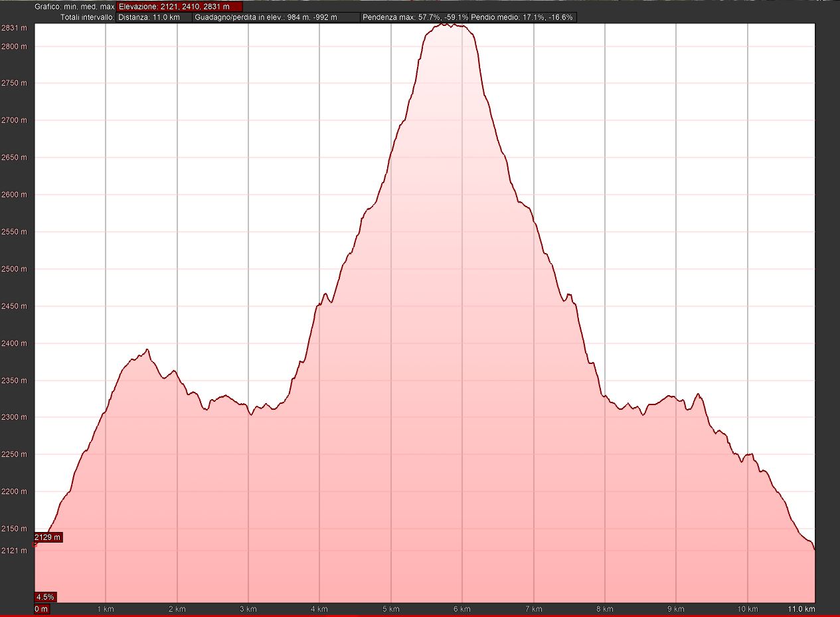
Task: Select the 0 m distance cursor label
Action: pos(41,609)
